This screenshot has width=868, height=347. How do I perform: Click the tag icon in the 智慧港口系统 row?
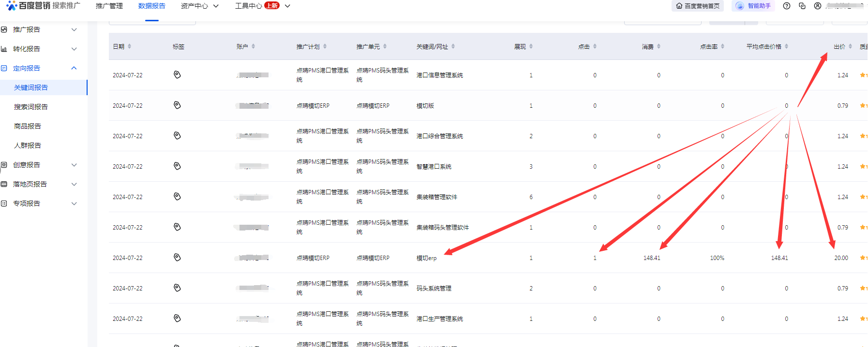pyautogui.click(x=177, y=166)
